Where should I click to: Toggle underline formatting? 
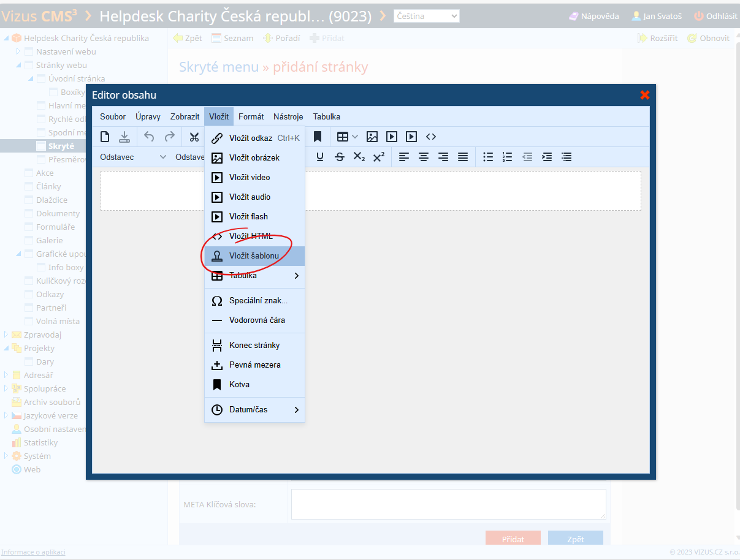(320, 157)
